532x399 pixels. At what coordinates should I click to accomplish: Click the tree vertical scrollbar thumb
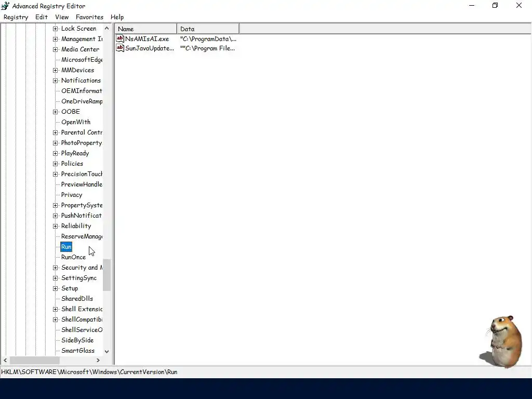(107, 275)
